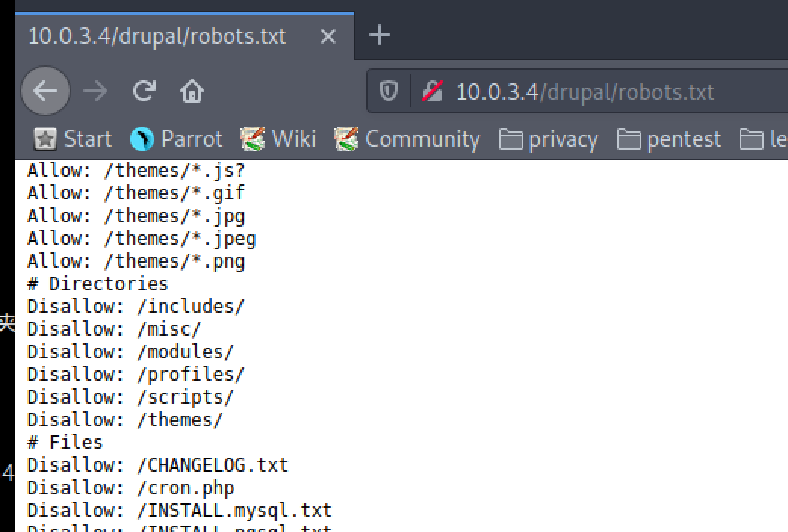Click the line 'Disallow: /cron.php'

coord(131,487)
